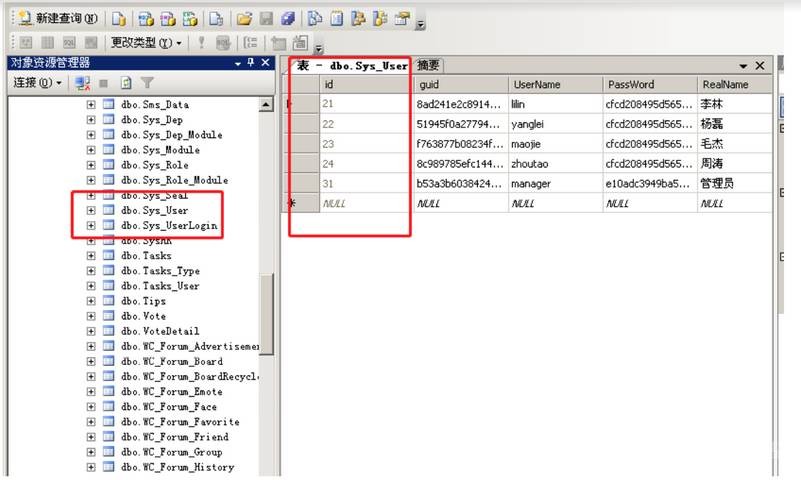Expand the dbo.Sys_Role table node

click(91, 165)
